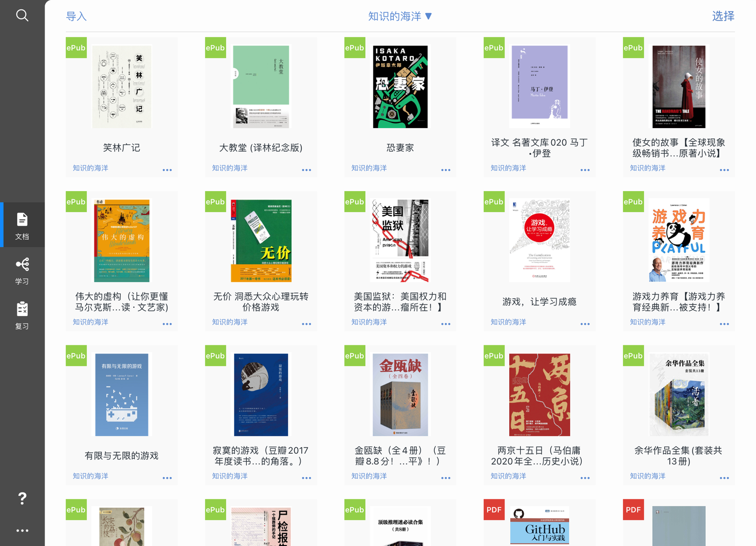Open help question mark icon
This screenshot has height=546, width=756.
click(x=22, y=498)
